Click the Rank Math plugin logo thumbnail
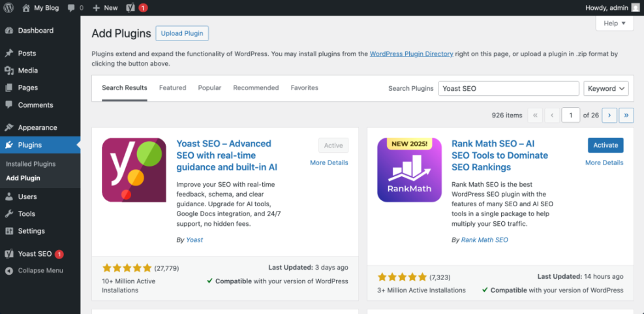Viewport: 644px width, 314px height. [x=410, y=170]
